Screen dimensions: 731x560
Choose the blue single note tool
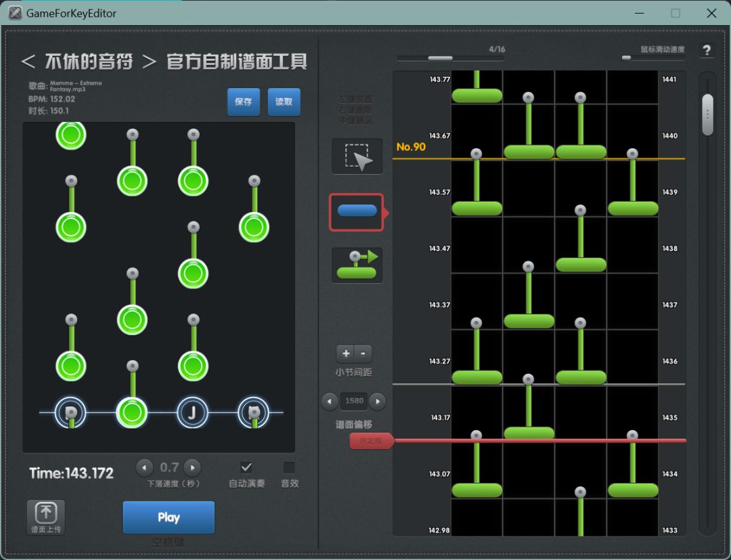pyautogui.click(x=357, y=212)
